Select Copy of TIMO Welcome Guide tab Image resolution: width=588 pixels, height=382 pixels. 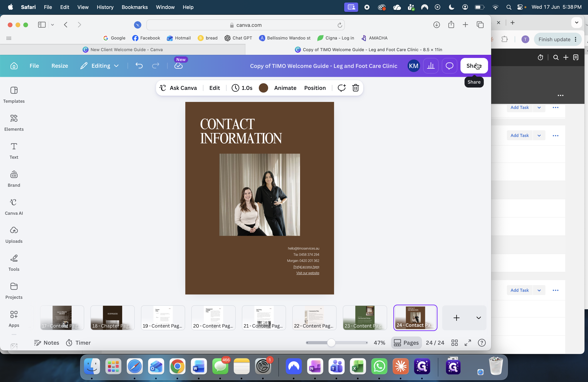368,50
